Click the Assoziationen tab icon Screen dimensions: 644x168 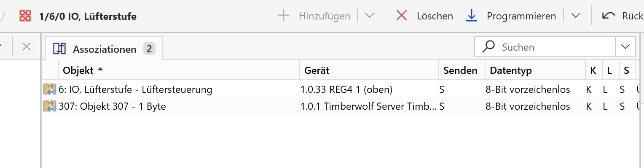(59, 49)
